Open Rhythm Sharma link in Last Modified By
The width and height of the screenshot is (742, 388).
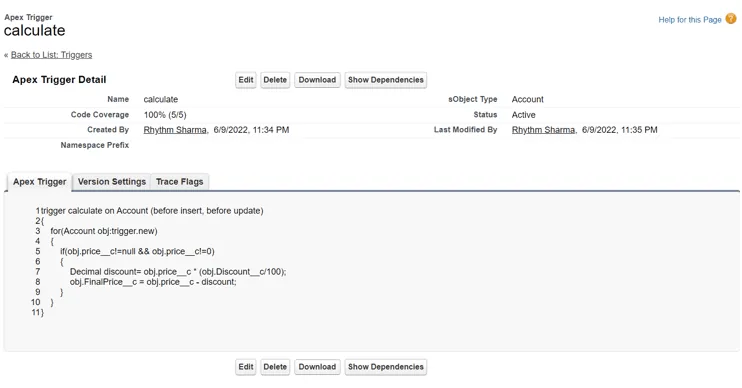pyautogui.click(x=543, y=130)
